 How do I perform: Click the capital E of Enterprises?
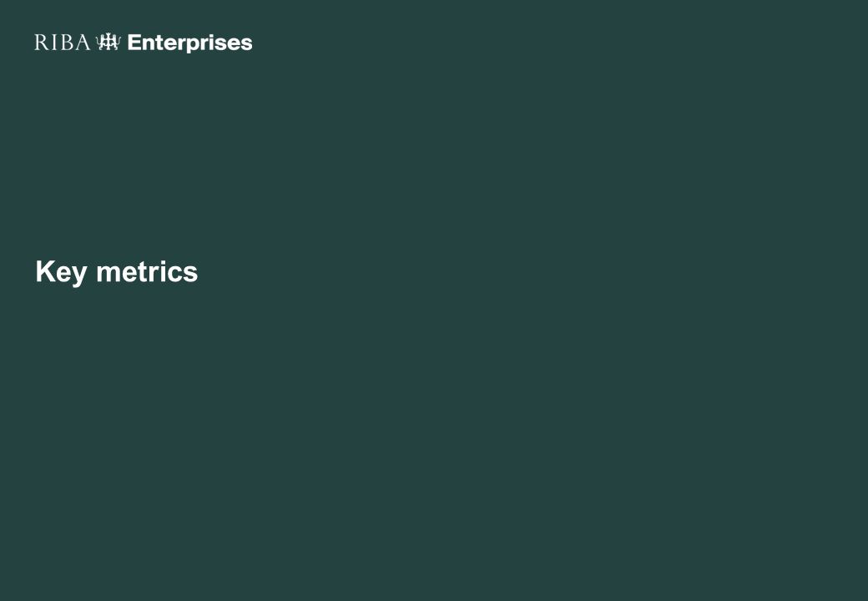click(135, 42)
